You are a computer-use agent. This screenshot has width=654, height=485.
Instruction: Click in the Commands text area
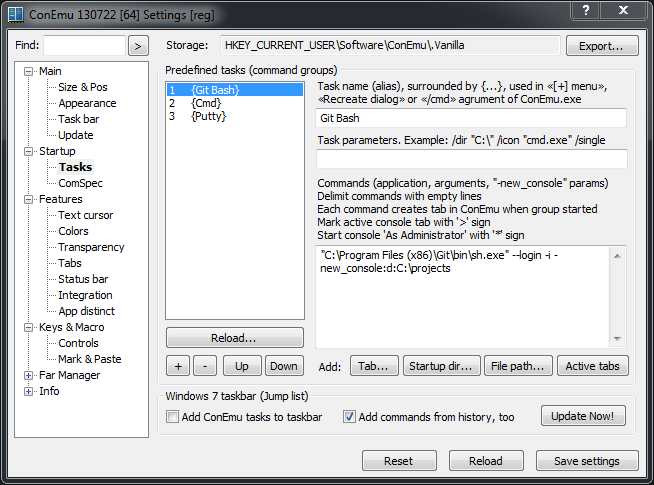462,297
